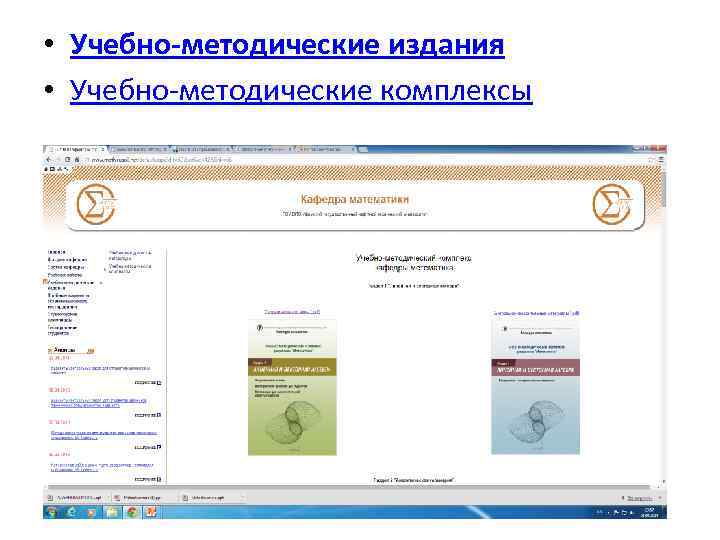Open the File Explorer folder on the taskbar

click(112, 512)
